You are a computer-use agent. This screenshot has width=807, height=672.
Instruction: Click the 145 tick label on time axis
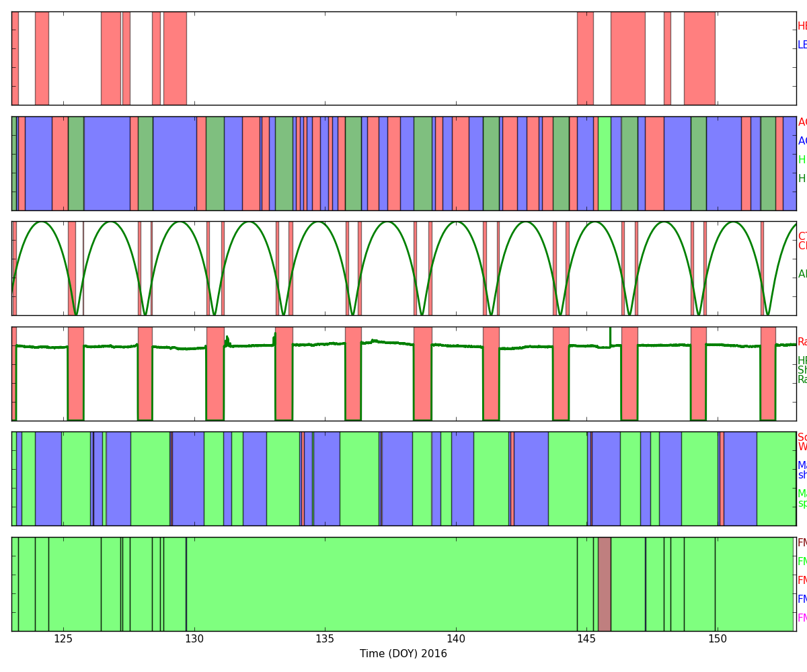coord(586,638)
